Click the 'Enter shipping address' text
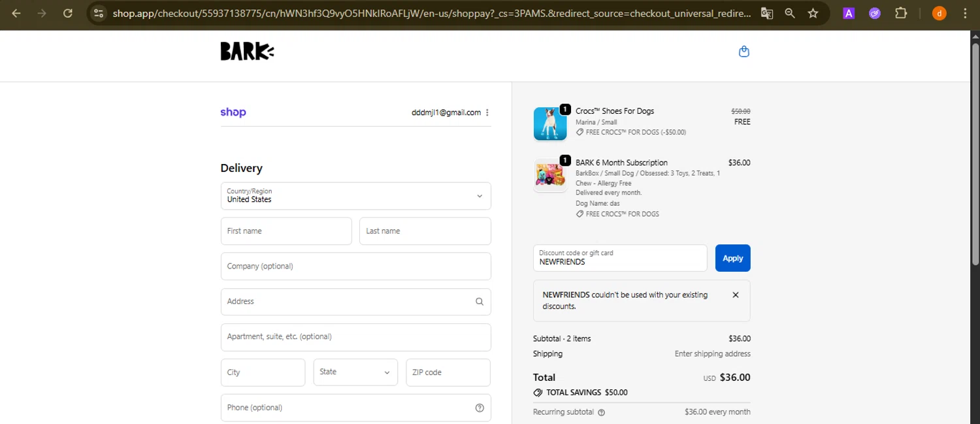The height and width of the screenshot is (424, 980). (x=713, y=353)
